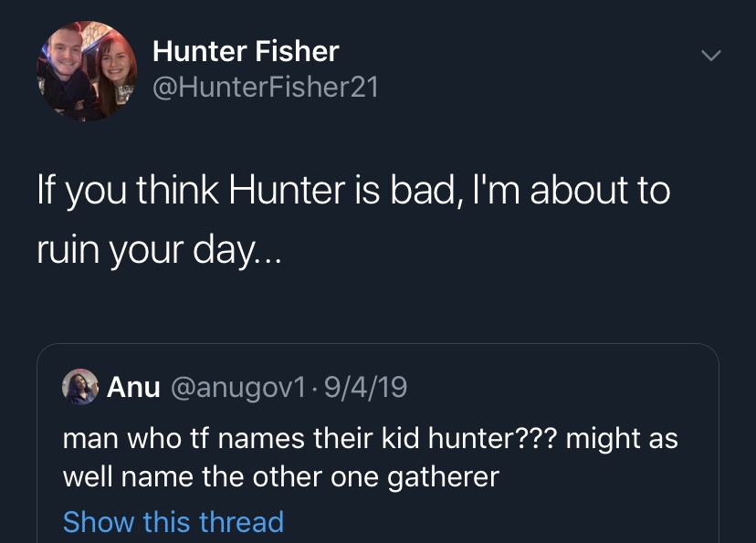Open Hunter Fisher's profile picture
Viewport: 756px width, 543px height.
(x=86, y=71)
